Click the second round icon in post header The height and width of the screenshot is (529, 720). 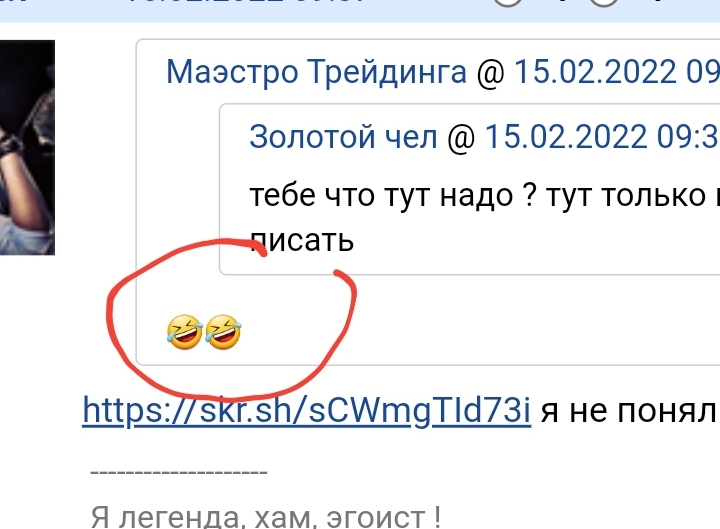[604, 1]
